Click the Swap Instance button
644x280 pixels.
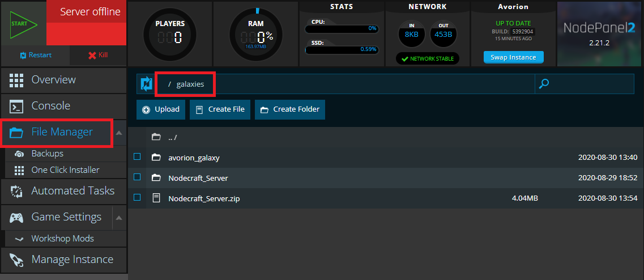click(513, 57)
